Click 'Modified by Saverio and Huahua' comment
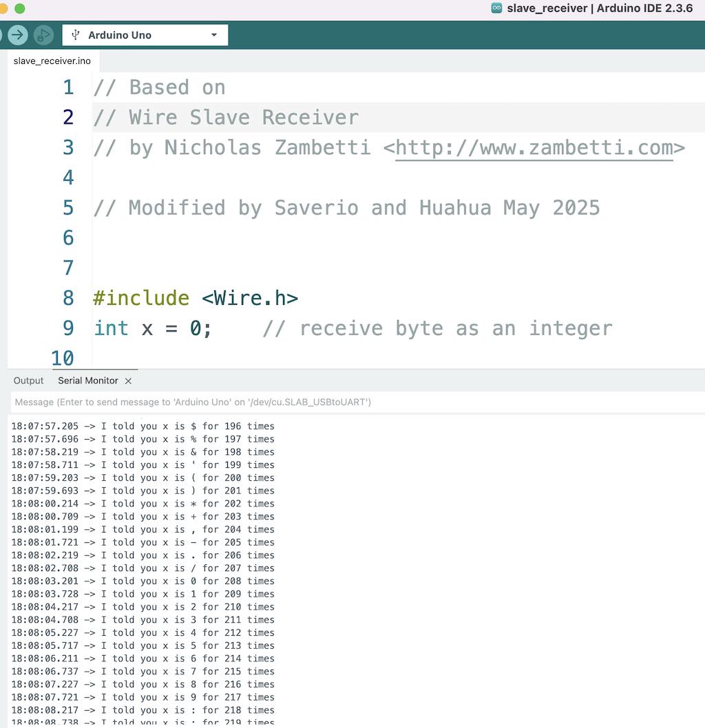The width and height of the screenshot is (705, 728). coord(310,208)
